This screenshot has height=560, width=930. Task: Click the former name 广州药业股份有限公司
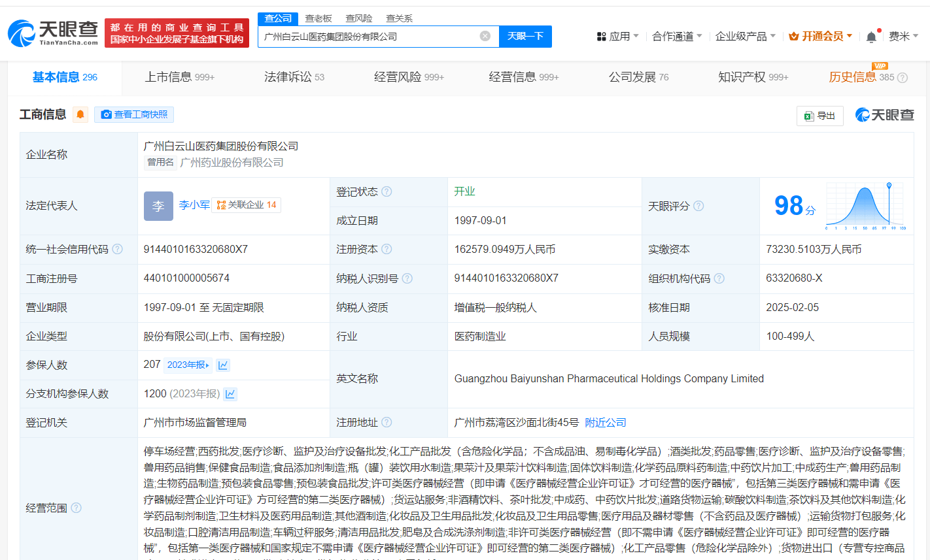coord(232,162)
